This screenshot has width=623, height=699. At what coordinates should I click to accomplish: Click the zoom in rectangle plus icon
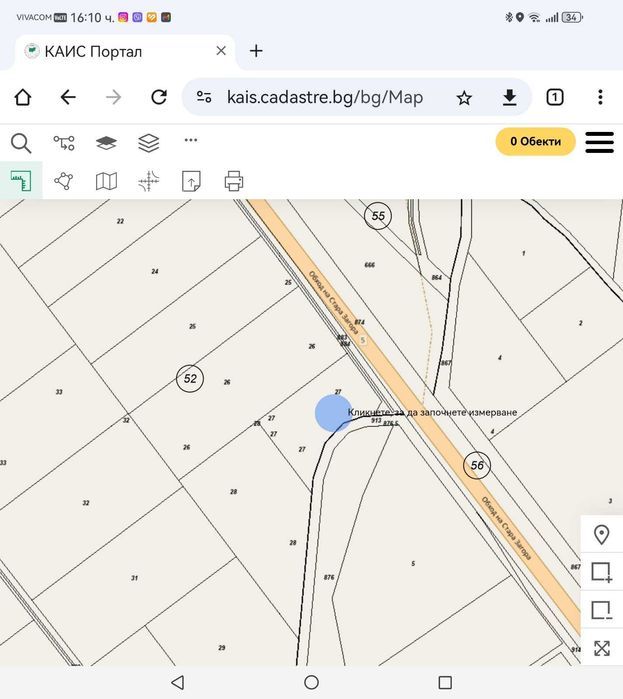point(602,572)
